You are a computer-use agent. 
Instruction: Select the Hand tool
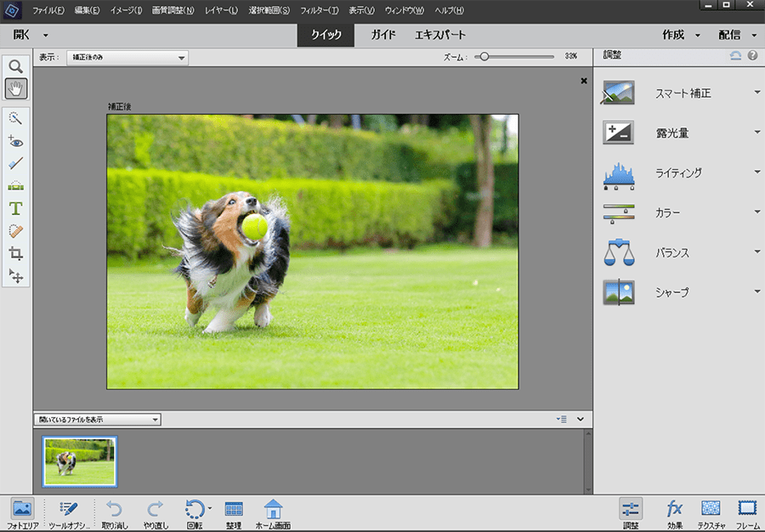[16, 87]
